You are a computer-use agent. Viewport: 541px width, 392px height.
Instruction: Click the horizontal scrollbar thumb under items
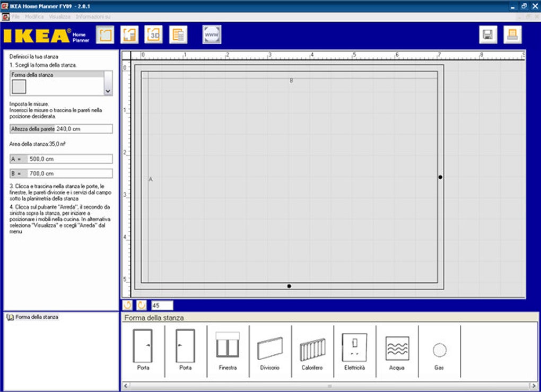click(329, 386)
